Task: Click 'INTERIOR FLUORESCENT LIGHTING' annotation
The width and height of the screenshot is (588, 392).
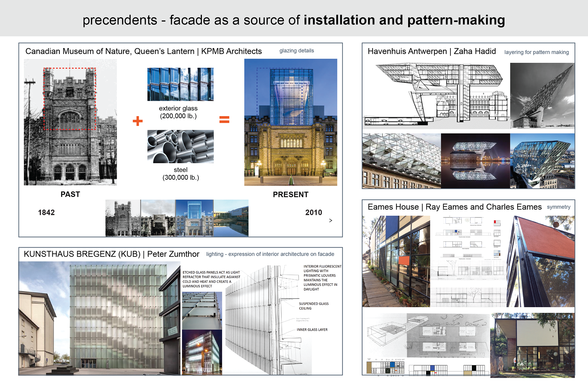Action: [x=322, y=278]
